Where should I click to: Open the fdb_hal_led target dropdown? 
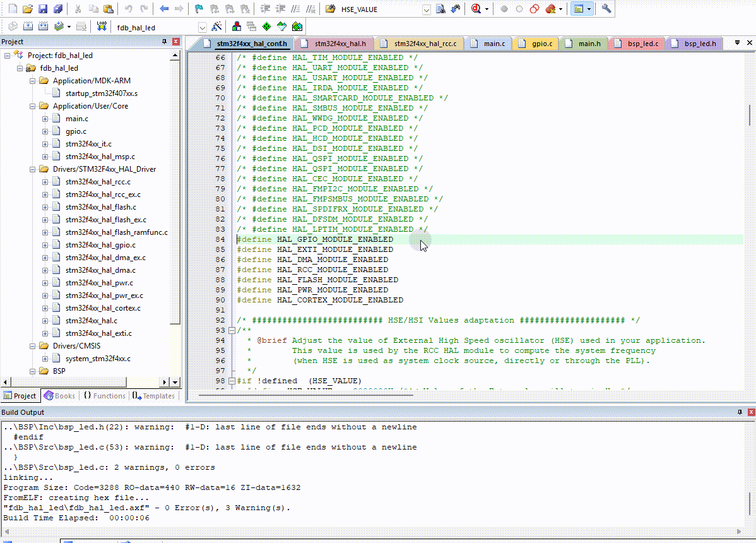tap(203, 28)
